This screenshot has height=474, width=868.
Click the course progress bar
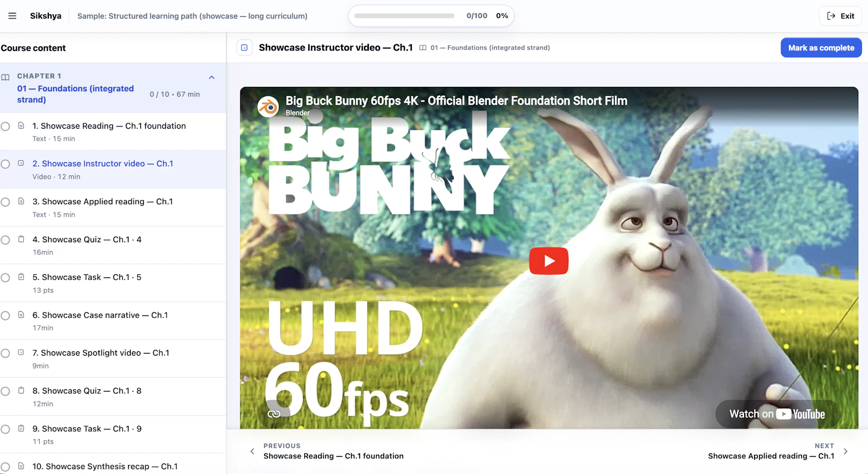pyautogui.click(x=404, y=16)
